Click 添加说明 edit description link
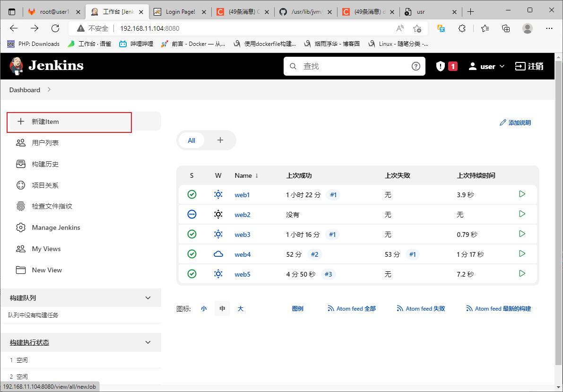Screen dimensions: 563x392 point(515,122)
